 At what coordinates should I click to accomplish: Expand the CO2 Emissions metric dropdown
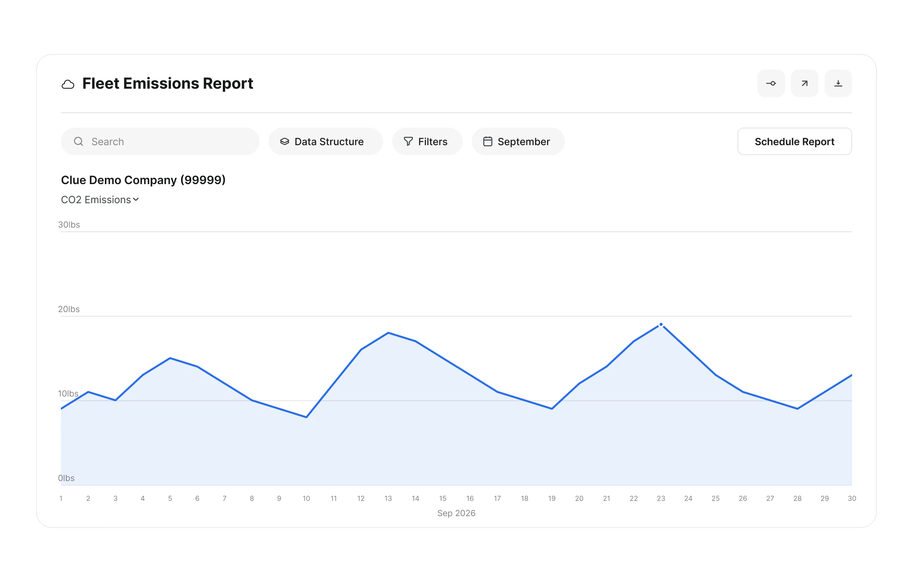point(100,200)
